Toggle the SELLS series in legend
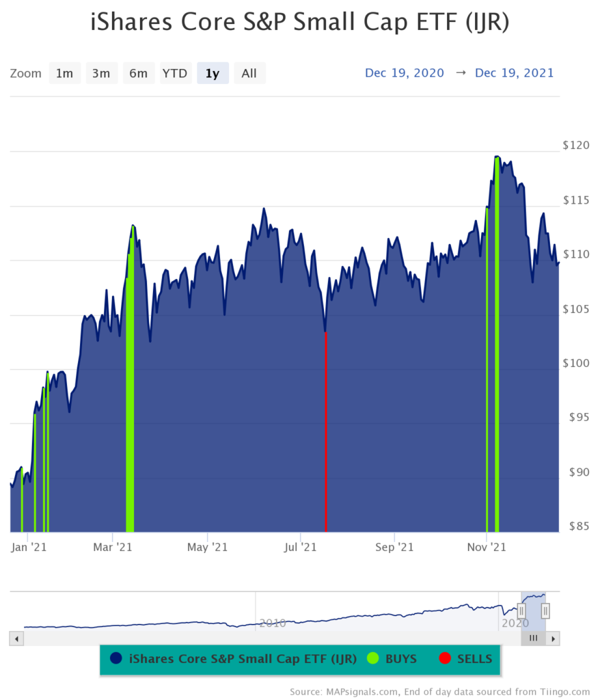The image size is (600, 700). point(474,658)
